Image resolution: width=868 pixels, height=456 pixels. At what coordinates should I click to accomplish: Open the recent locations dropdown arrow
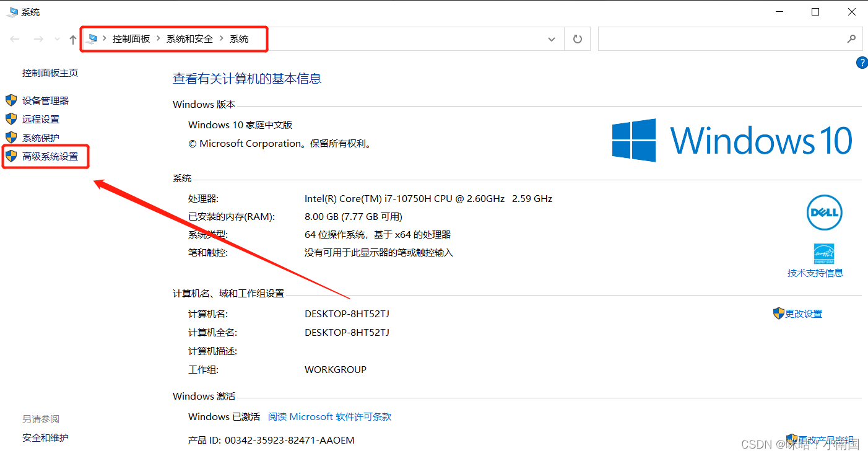pos(57,39)
